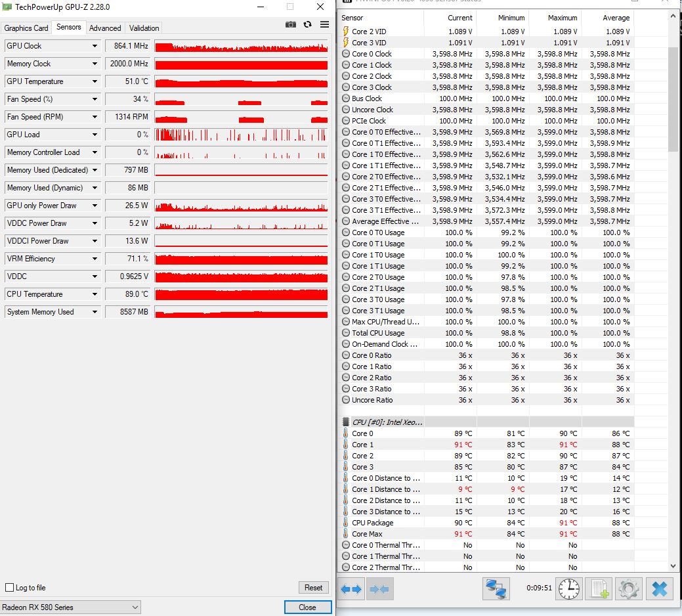
Task: Take a screenshot with GPU-Z camera icon
Action: pyautogui.click(x=291, y=25)
